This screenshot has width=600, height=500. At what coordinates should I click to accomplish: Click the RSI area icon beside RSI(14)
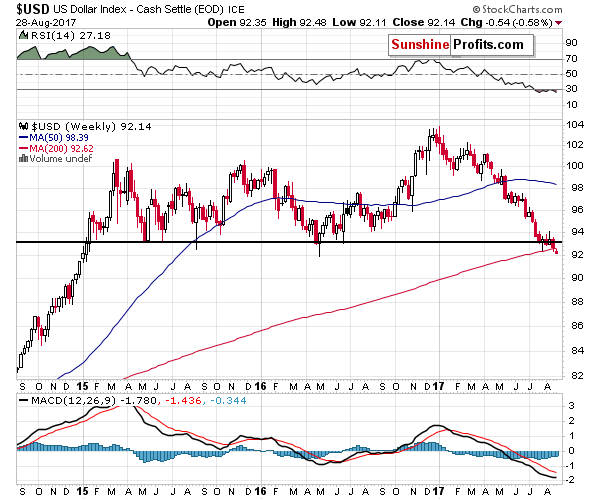point(23,36)
